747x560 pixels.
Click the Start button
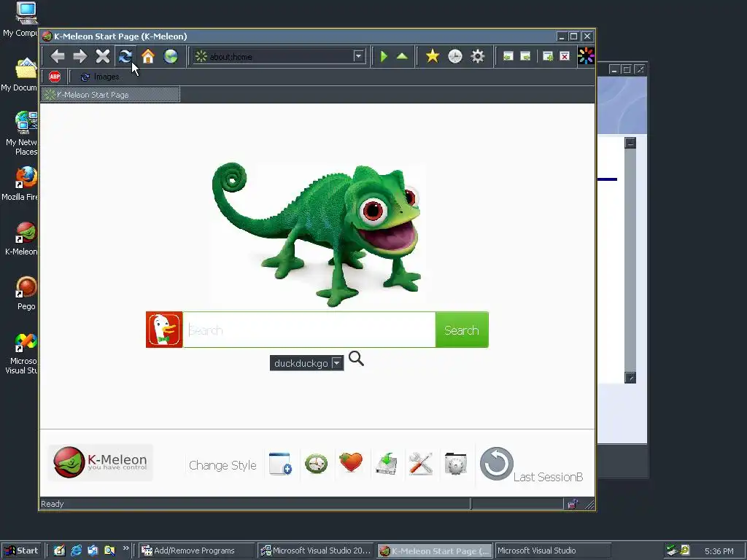point(21,551)
